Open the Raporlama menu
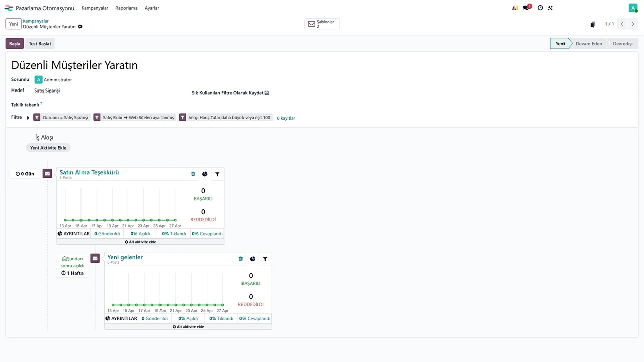 pyautogui.click(x=126, y=8)
